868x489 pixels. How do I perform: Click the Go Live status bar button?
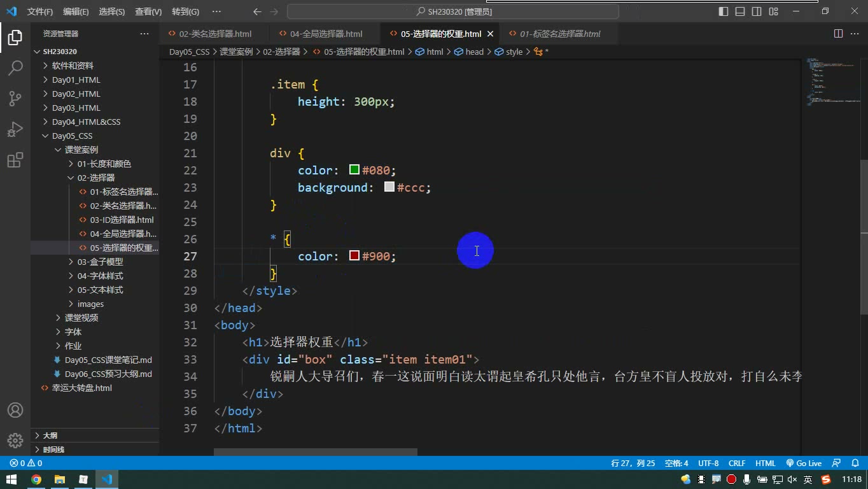pos(804,464)
